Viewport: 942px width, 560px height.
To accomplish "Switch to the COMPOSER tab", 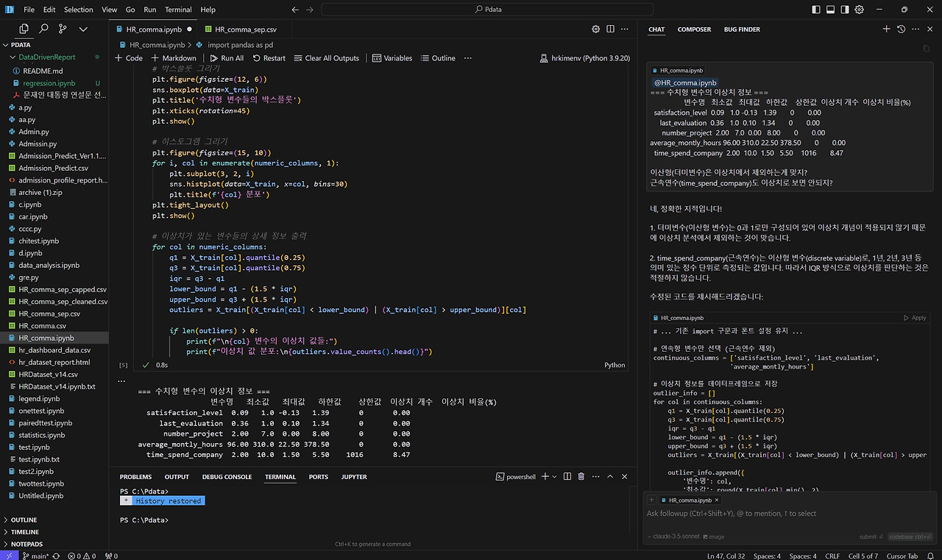I will tap(694, 29).
